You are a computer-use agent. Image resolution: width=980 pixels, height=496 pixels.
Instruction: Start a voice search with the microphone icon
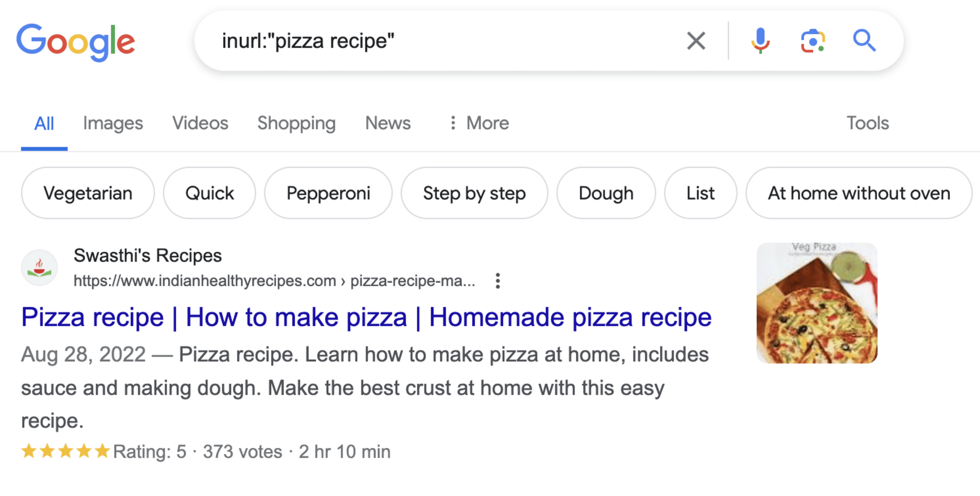tap(760, 40)
